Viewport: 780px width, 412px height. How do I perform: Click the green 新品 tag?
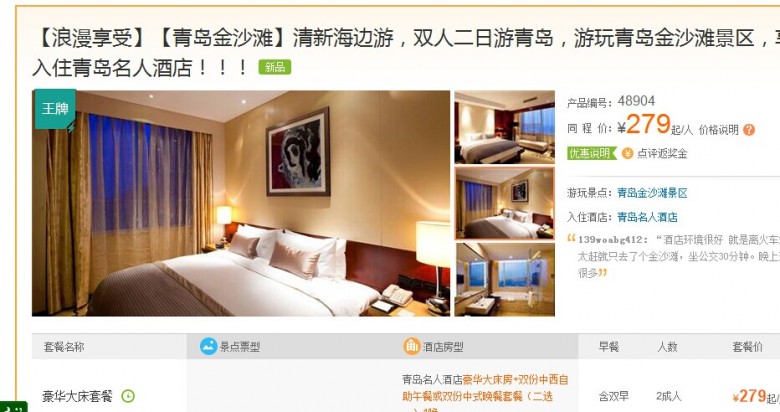pyautogui.click(x=275, y=67)
